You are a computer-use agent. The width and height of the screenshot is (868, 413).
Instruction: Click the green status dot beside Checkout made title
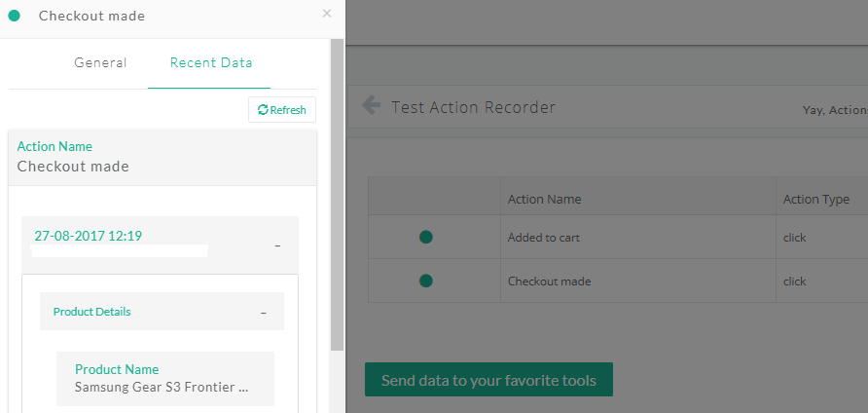point(15,16)
